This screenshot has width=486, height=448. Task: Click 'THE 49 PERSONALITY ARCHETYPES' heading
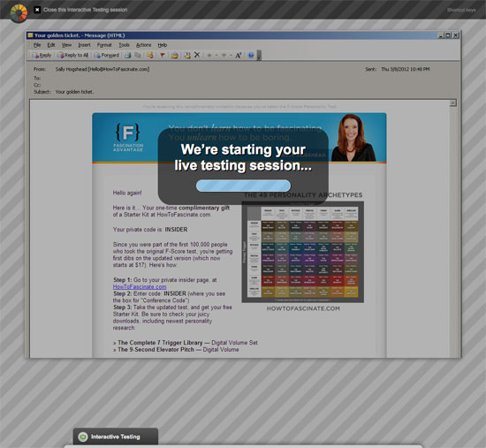point(303,195)
